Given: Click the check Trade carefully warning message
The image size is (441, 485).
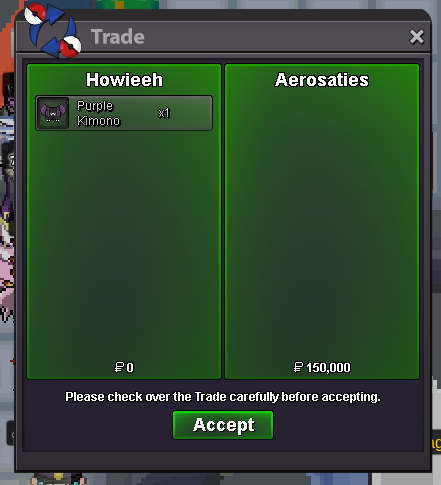Looking at the screenshot, I should tap(223, 397).
